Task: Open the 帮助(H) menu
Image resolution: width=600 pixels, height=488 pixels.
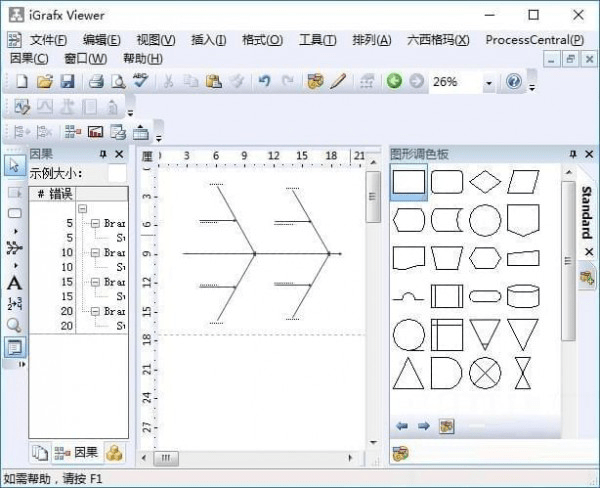Action: pos(143,59)
